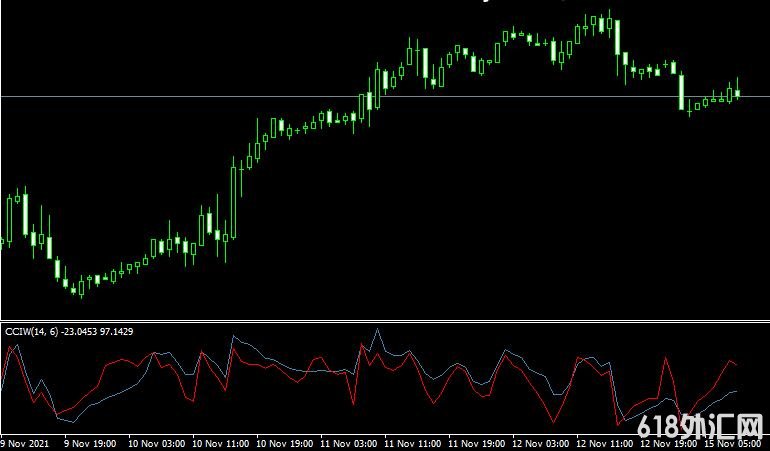Screen dimensions: 770x451
Task: Click the "12 Nov 11:00" time axis label
Action: (x=605, y=443)
